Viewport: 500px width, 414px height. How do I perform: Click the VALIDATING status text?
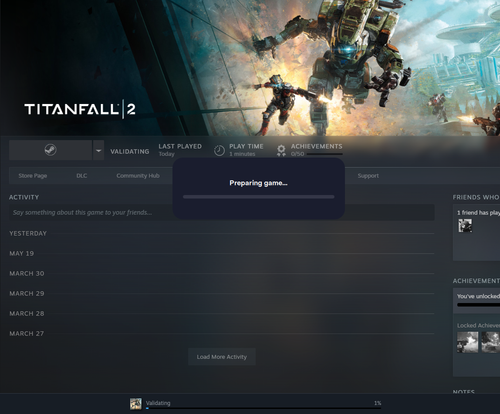click(130, 151)
